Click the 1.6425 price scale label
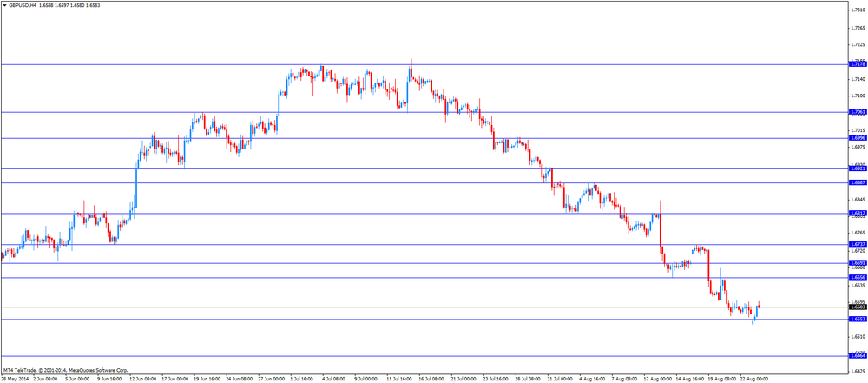Image resolution: width=868 pixels, height=383 pixels. click(858, 371)
